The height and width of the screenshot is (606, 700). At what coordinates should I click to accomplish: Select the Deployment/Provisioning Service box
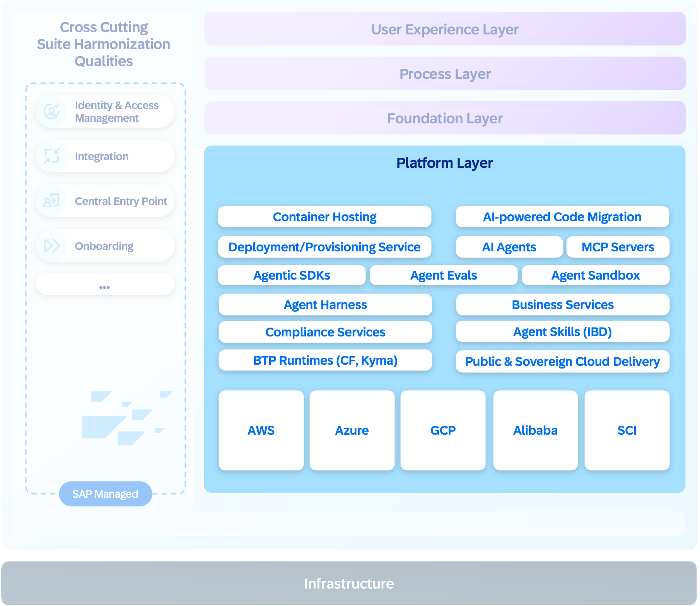click(x=324, y=247)
